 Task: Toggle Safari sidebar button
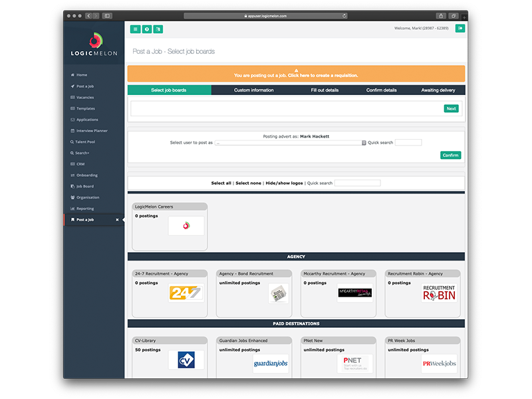[x=107, y=15]
